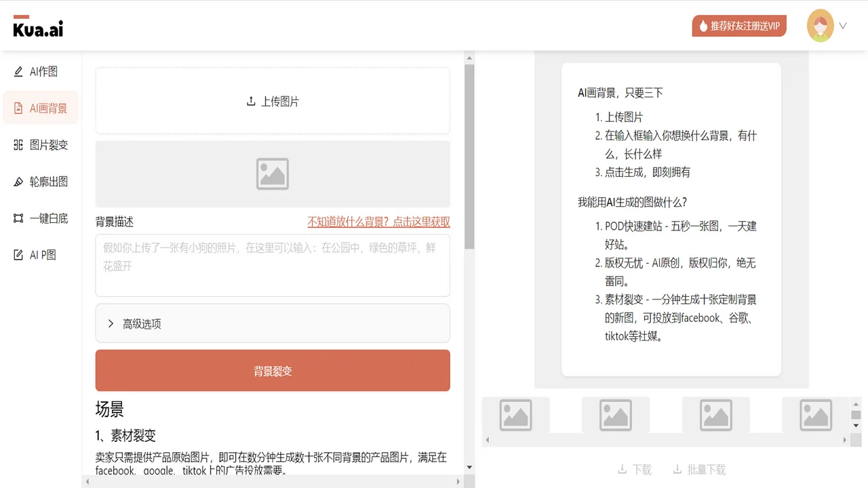This screenshot has height=488, width=868.
Task: Open the 一键白底 tool
Action: tap(41, 218)
